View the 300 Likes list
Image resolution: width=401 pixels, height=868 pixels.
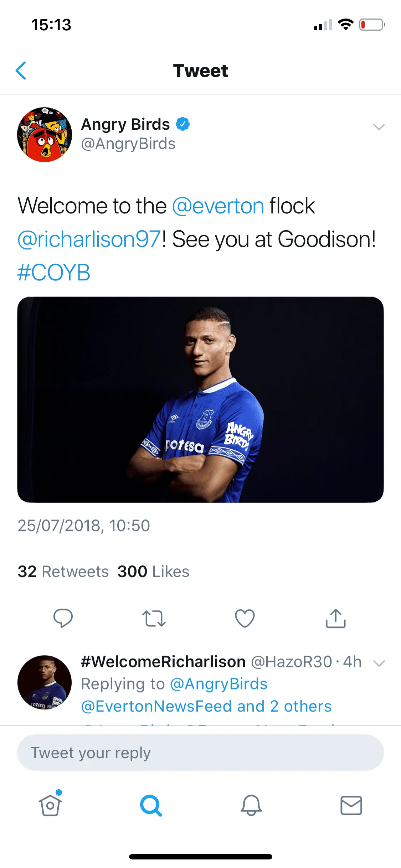click(x=153, y=572)
